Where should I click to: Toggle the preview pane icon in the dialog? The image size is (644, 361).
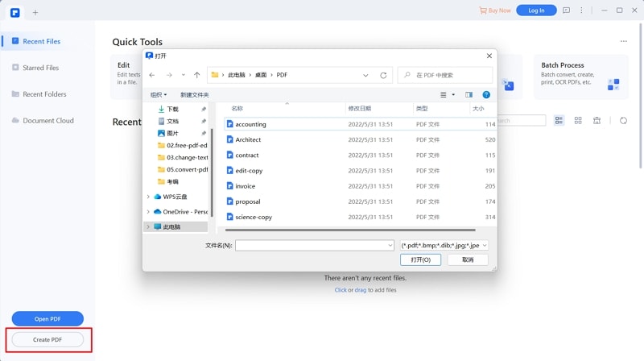click(x=469, y=95)
